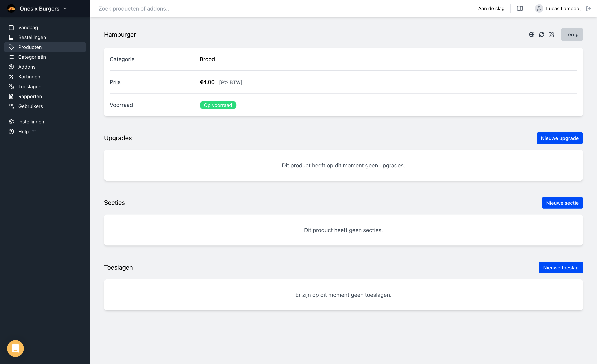Click the people icon next to Gebruikers
Screen dimensions: 597x364
point(11,106)
